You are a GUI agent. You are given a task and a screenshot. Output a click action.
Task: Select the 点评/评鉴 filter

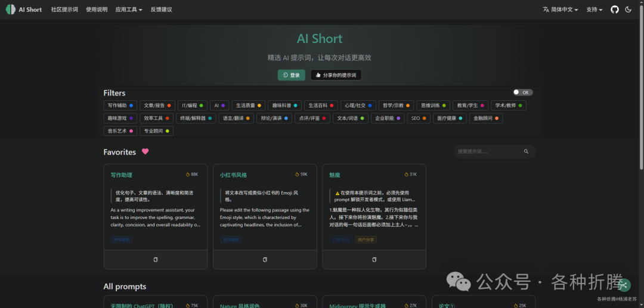pos(312,118)
